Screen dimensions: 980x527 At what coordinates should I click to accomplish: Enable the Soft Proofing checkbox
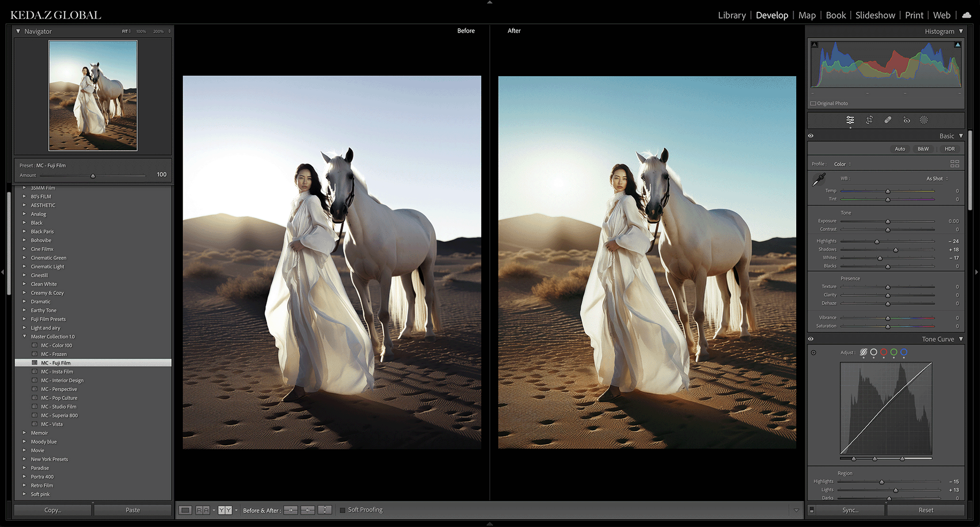point(342,510)
